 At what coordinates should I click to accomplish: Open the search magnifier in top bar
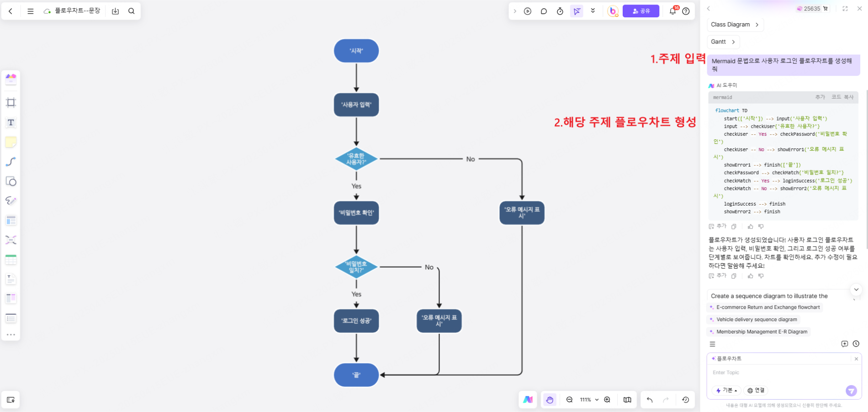coord(132,11)
